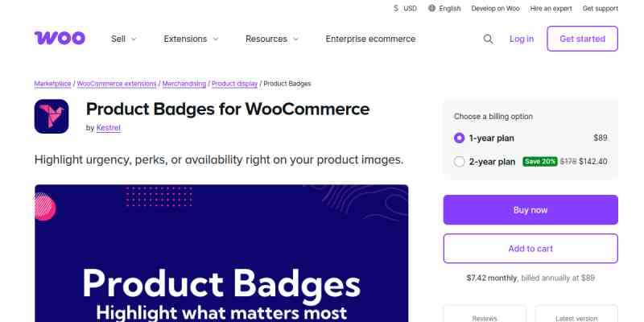Click the dollar currency icon

pyautogui.click(x=396, y=8)
